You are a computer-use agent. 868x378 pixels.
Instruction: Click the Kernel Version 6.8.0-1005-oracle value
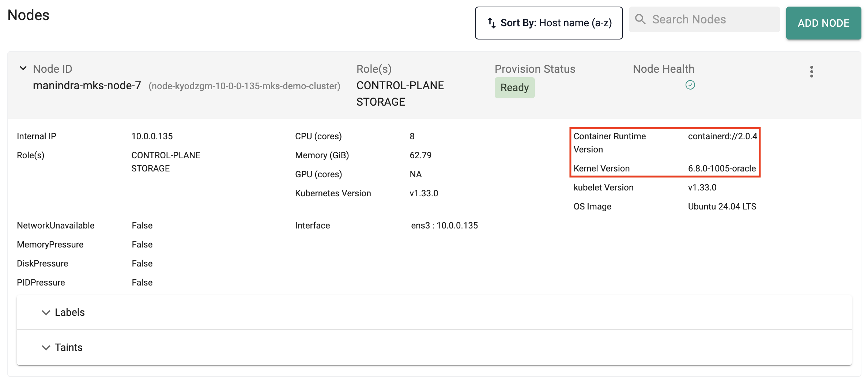[x=722, y=169]
